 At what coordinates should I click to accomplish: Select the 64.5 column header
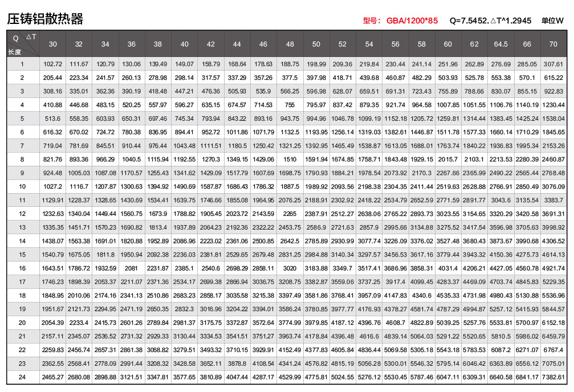pyautogui.click(x=500, y=44)
